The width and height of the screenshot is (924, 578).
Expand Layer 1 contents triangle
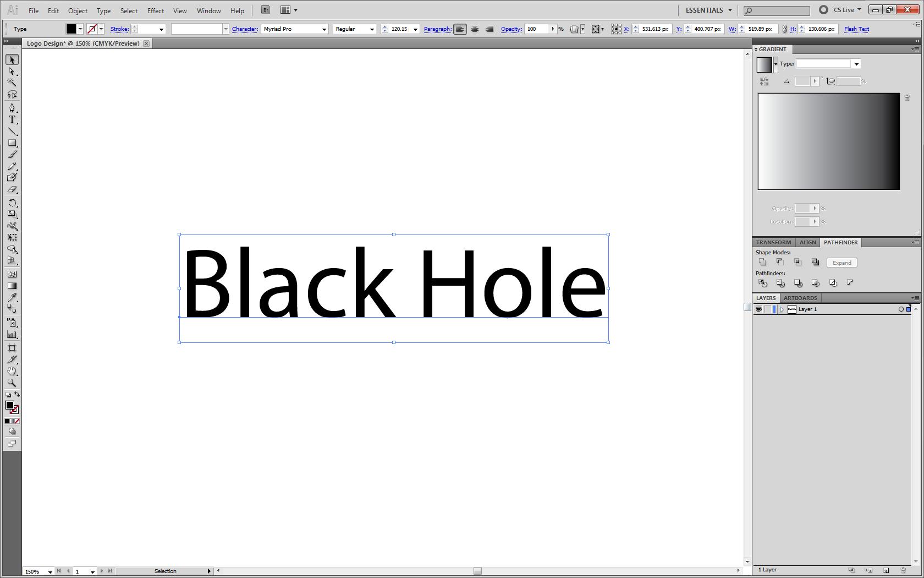[x=782, y=309]
